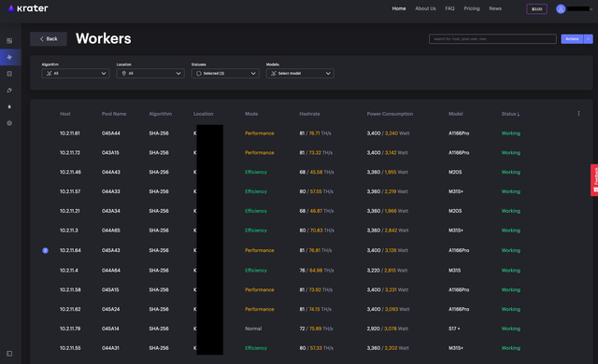Select host 10.2.11.21
Viewport: 598px width, 364px height.
click(70, 211)
